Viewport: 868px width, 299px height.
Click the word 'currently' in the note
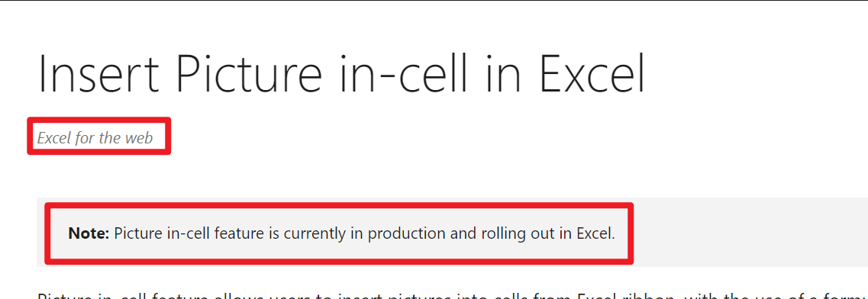click(x=315, y=233)
